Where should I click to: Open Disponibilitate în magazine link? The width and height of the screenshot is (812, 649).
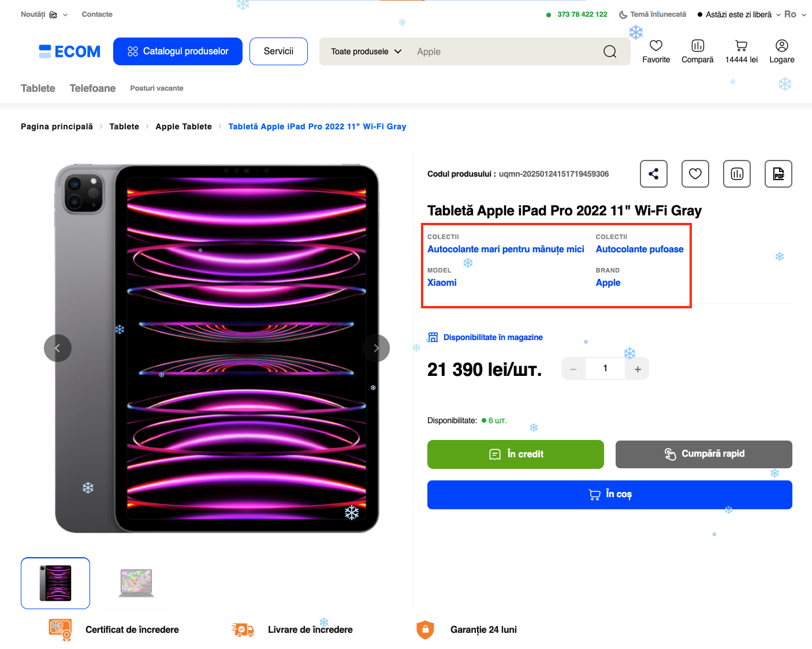coord(492,337)
